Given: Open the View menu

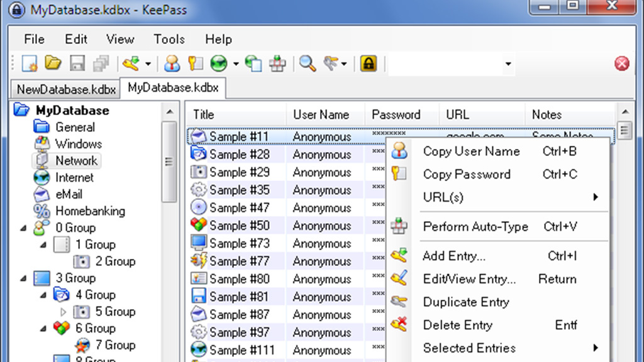Looking at the screenshot, I should pyautogui.click(x=120, y=39).
